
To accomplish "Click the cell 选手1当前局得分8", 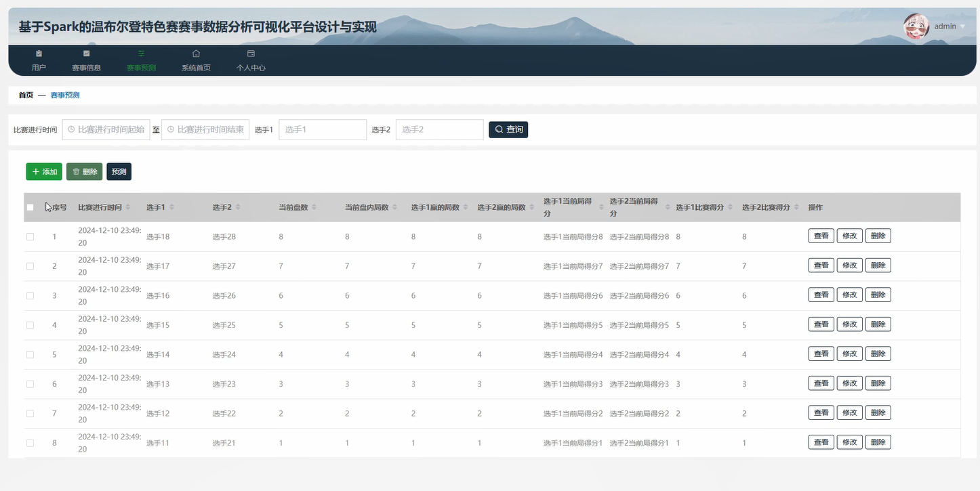I will [573, 237].
